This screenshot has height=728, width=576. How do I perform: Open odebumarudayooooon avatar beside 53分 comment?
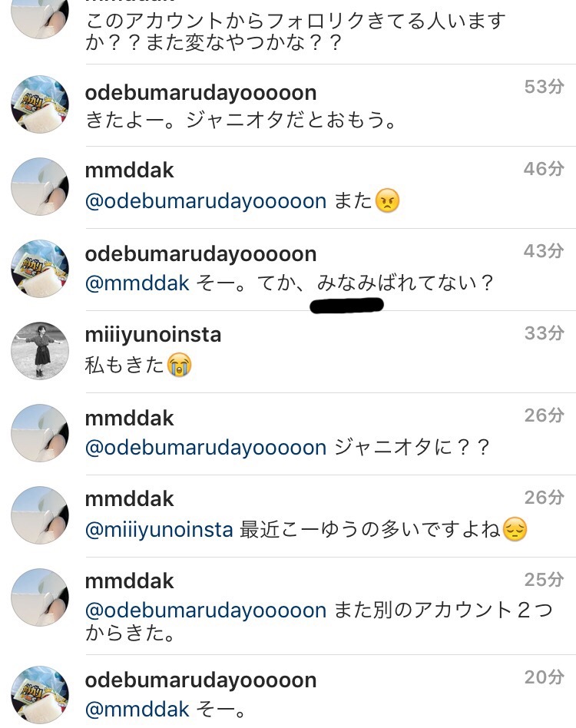[40, 104]
